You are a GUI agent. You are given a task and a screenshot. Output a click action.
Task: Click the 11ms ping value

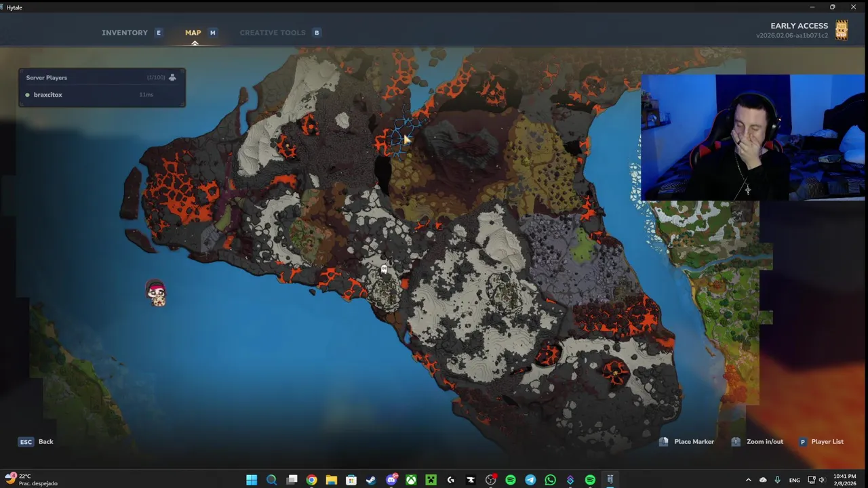(146, 95)
